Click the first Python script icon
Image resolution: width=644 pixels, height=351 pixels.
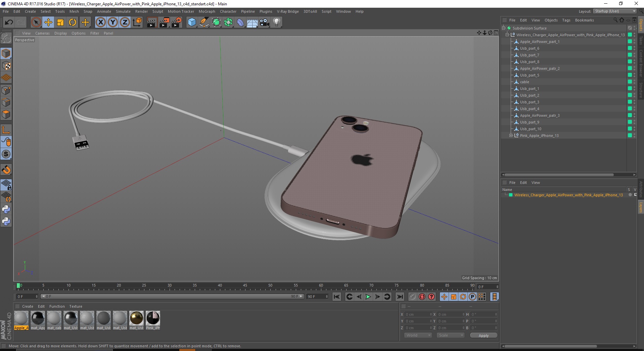[6, 209]
